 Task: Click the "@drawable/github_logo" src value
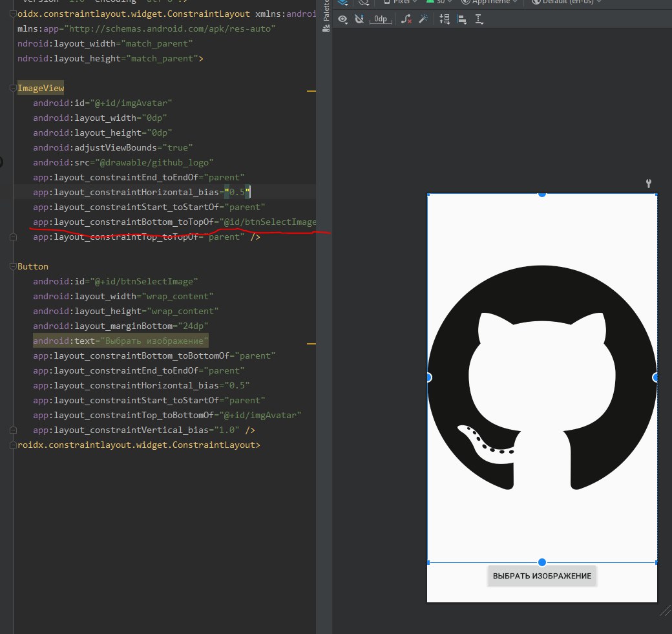[154, 162]
